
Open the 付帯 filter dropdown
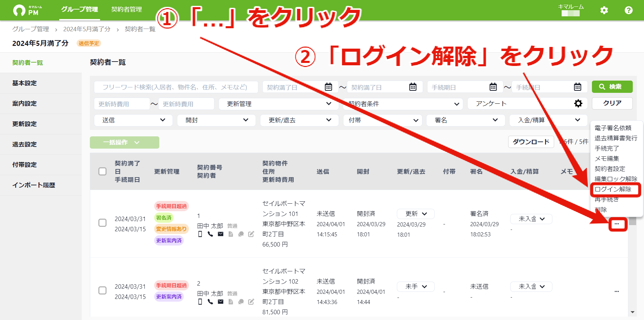tap(383, 120)
